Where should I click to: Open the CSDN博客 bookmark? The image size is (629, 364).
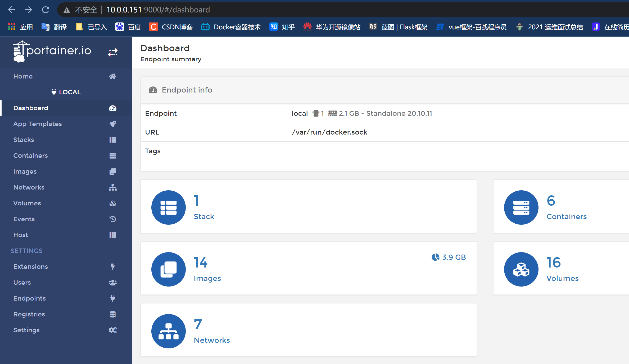pos(171,27)
